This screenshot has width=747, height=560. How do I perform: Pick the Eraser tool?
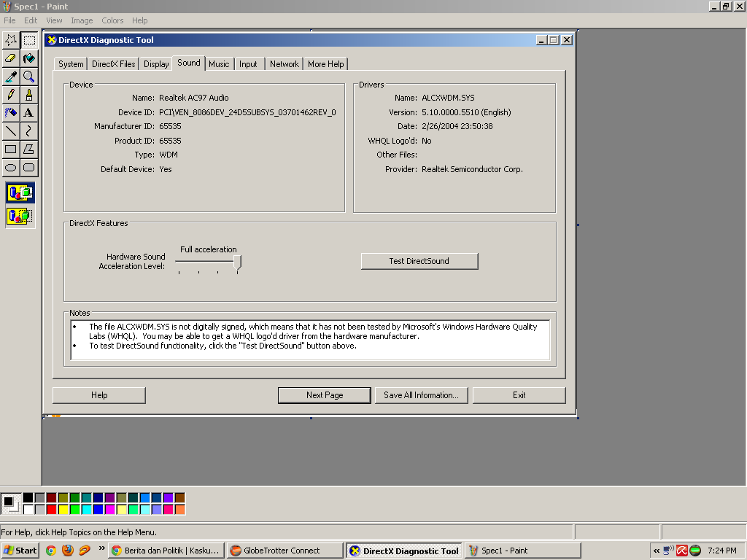pyautogui.click(x=10, y=58)
